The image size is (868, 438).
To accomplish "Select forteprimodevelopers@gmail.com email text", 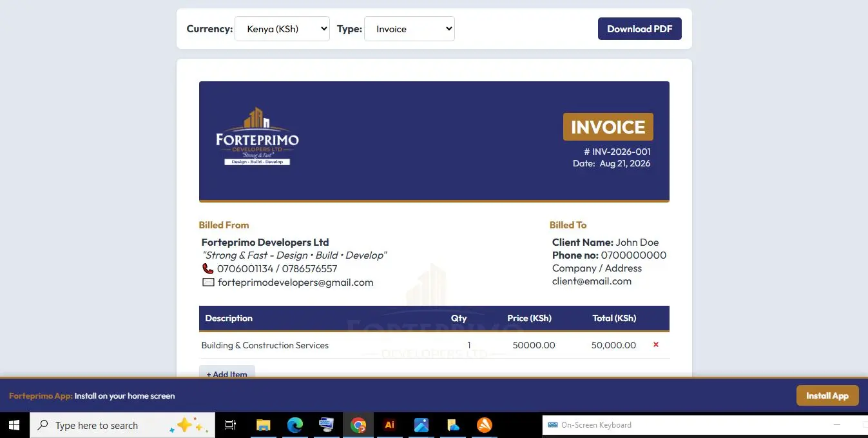I will point(295,283).
